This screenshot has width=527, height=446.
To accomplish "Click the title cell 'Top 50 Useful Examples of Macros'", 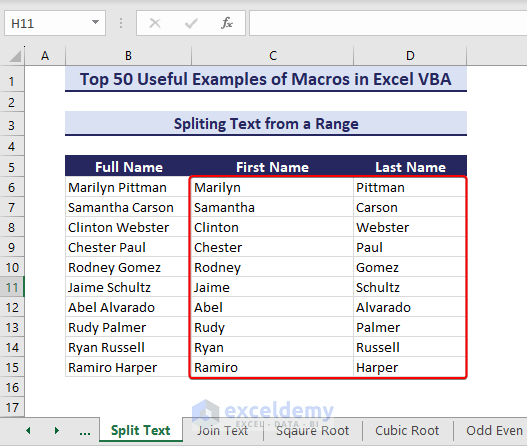I will click(x=266, y=79).
